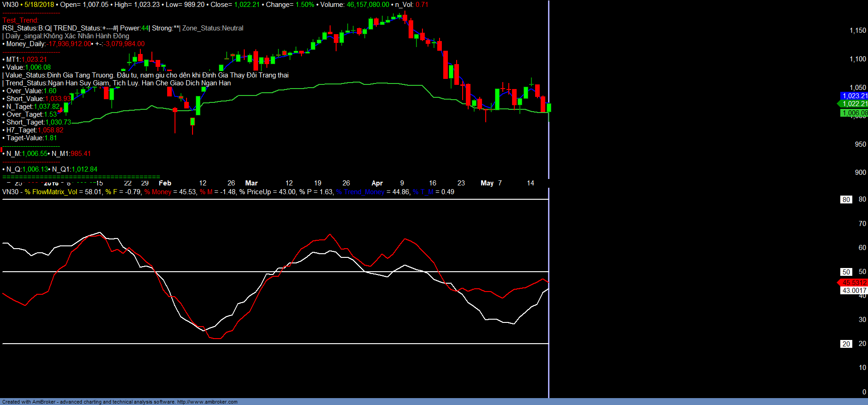The width and height of the screenshot is (868, 405).
Task: Click the blue 1,023.21 price marker
Action: coord(854,96)
